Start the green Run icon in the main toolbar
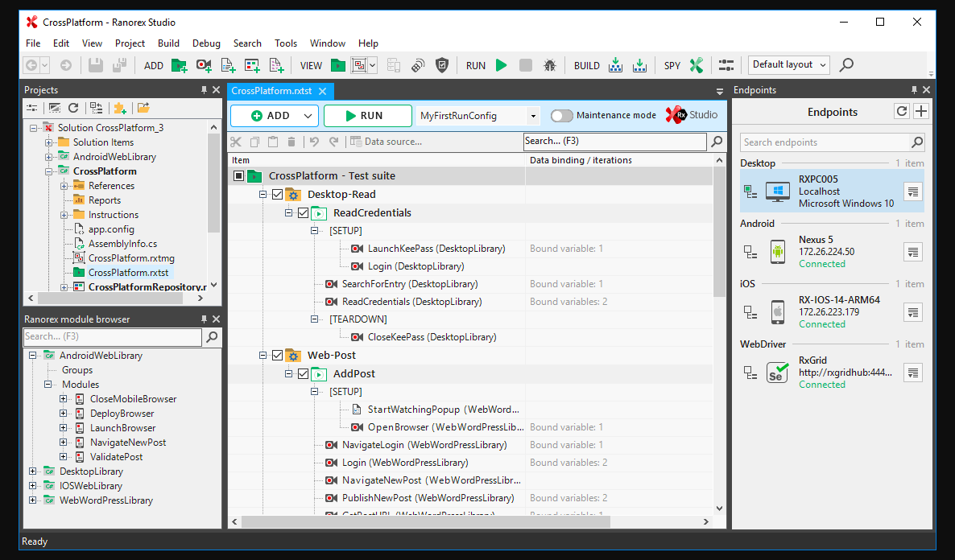955x560 pixels. 501,65
